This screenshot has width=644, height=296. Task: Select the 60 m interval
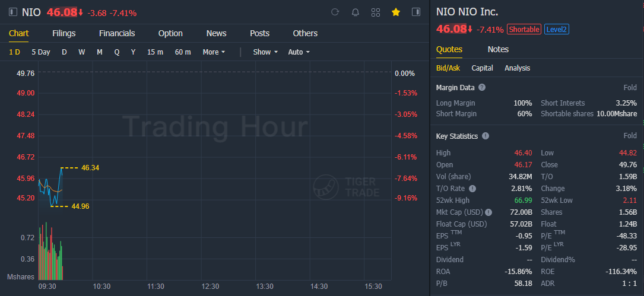point(183,52)
